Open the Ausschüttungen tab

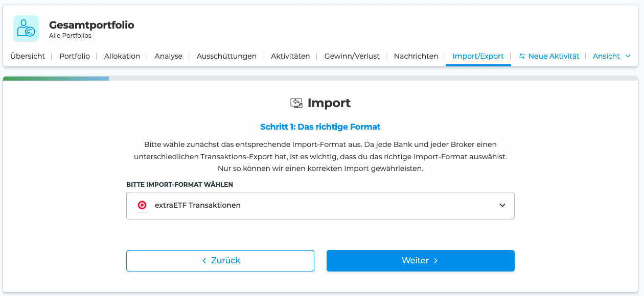(x=226, y=56)
